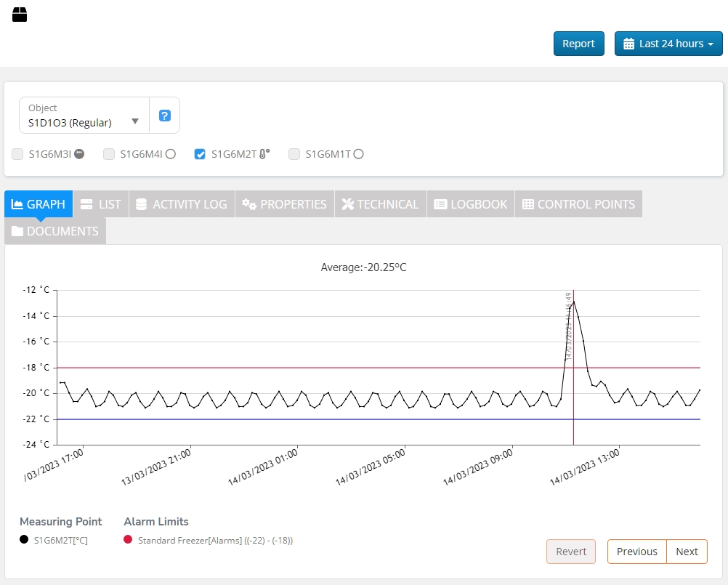This screenshot has width=728, height=585.
Task: Click the temperature peak on the graph
Action: pos(574,302)
